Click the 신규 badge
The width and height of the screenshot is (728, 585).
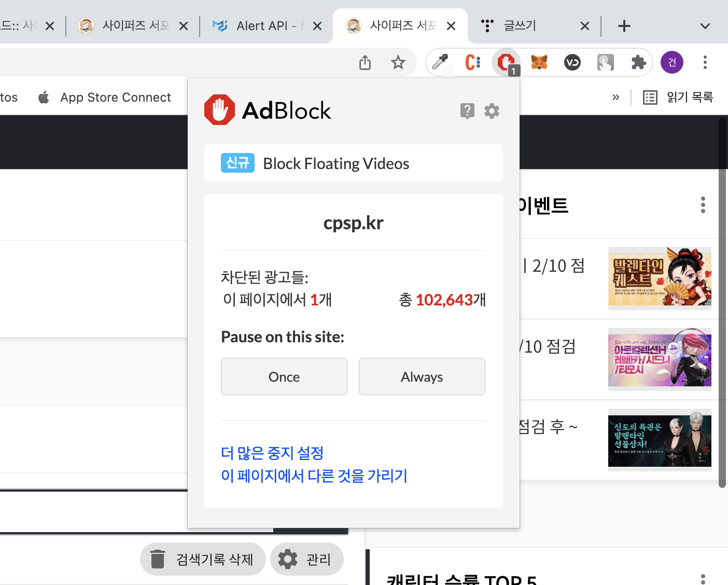[237, 163]
